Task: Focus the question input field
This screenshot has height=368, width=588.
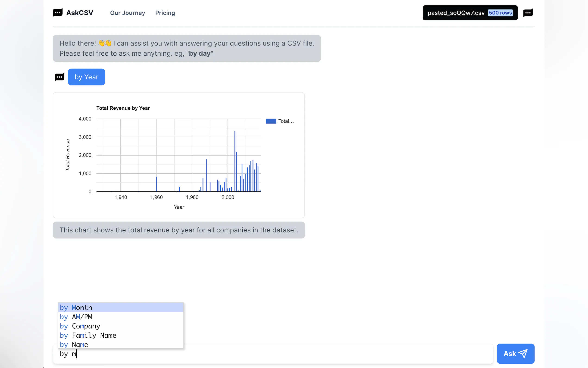Action: click(272, 354)
